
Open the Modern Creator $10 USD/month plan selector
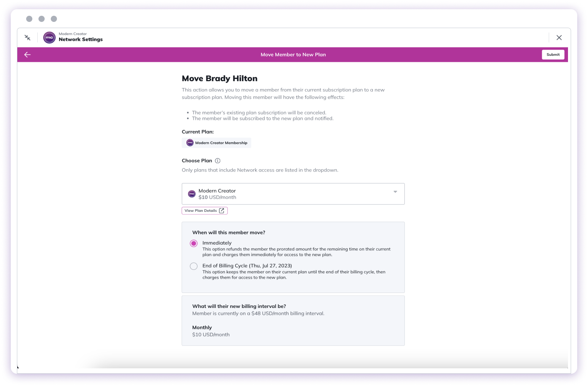[293, 194]
